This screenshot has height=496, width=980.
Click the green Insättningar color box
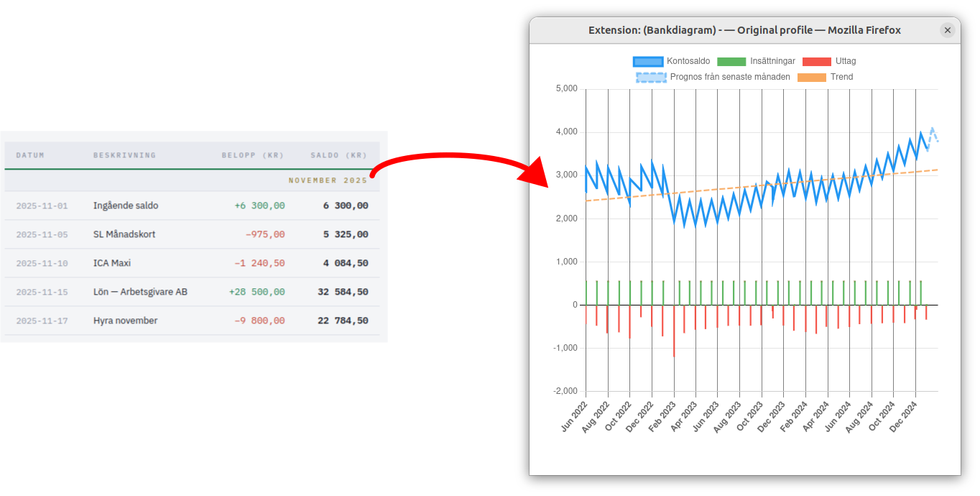click(731, 61)
